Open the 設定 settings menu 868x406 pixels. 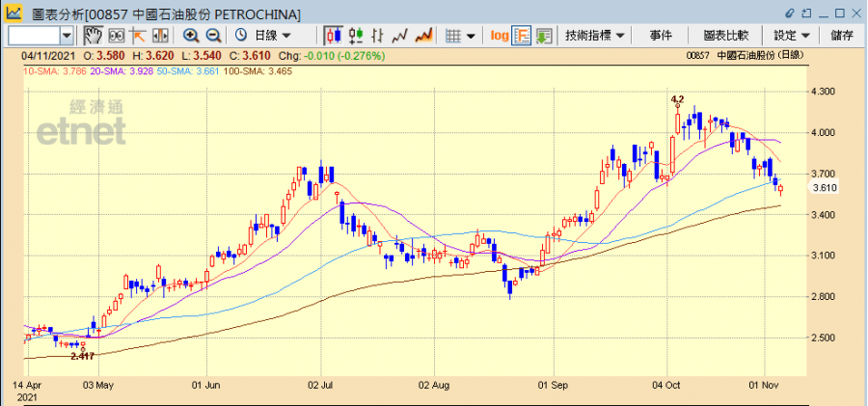[x=791, y=36]
